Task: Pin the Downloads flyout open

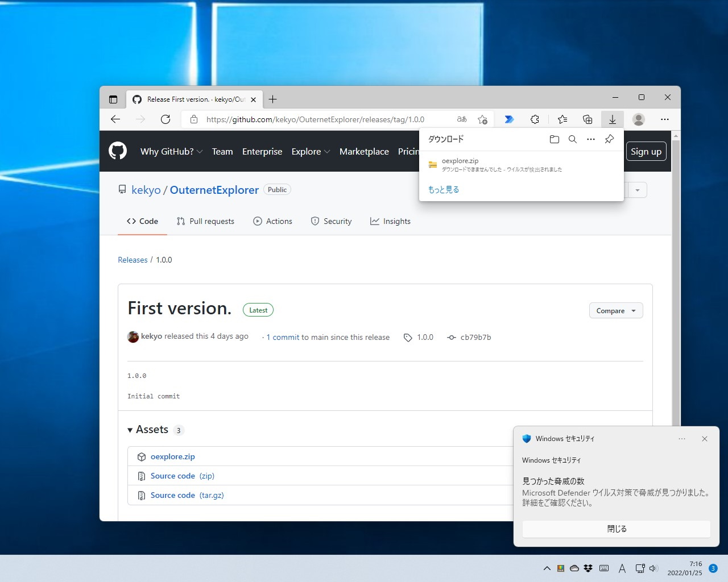Action: [x=609, y=139]
